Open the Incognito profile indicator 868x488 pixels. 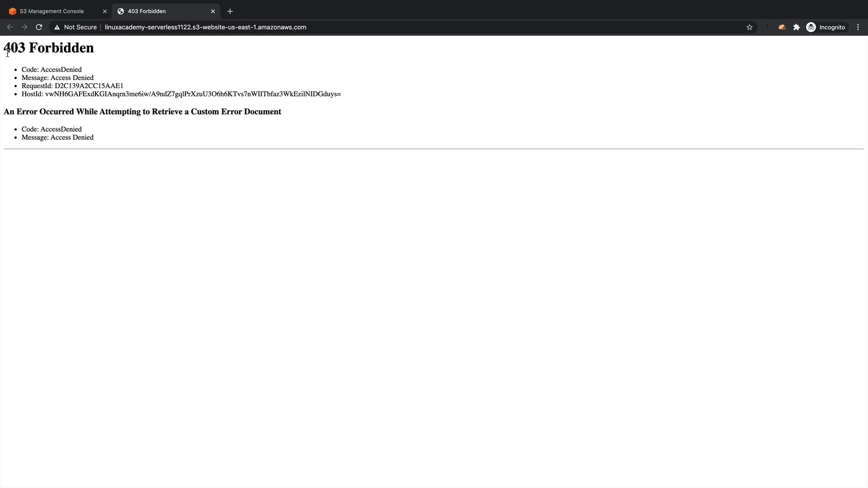click(x=826, y=27)
